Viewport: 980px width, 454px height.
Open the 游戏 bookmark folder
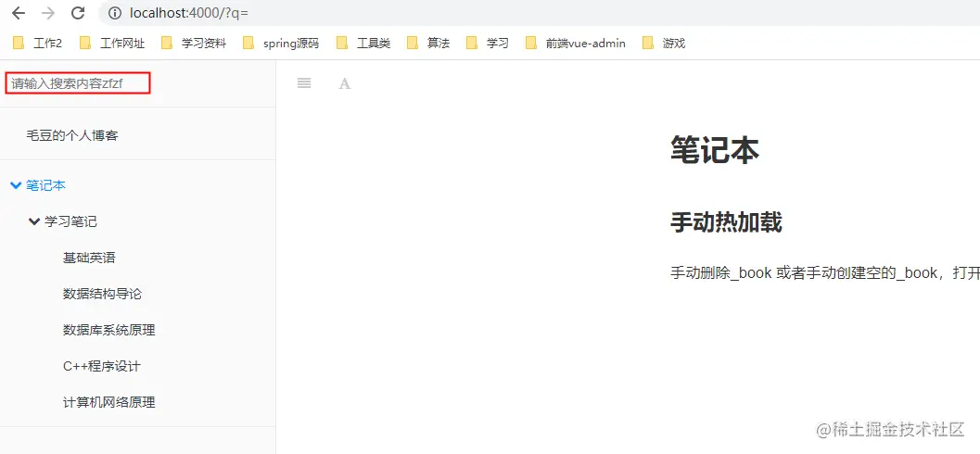coord(664,44)
